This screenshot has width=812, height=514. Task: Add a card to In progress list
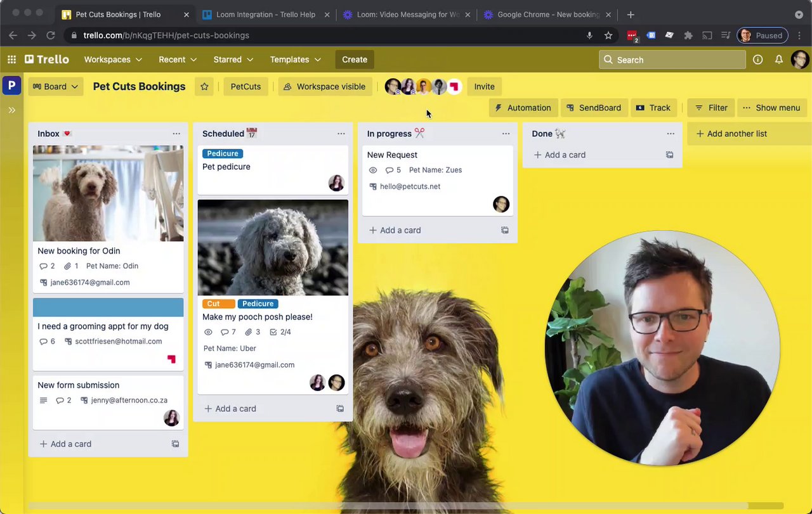pos(395,230)
